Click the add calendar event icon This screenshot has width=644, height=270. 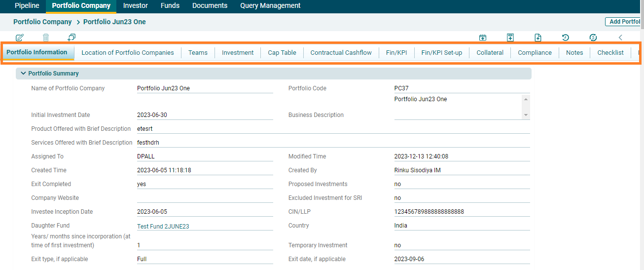(483, 38)
